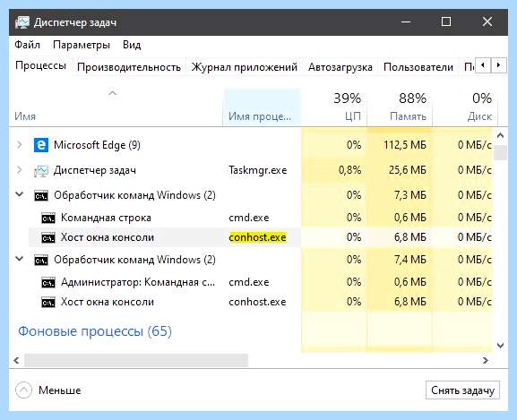Sort by the ЦП column header
This screenshot has height=420, width=517.
click(334, 107)
